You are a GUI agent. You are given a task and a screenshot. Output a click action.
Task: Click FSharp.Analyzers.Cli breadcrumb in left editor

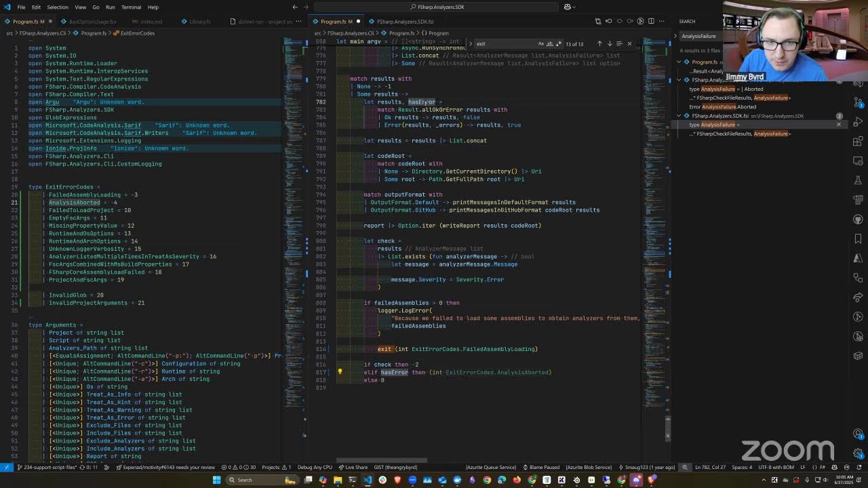[43, 33]
